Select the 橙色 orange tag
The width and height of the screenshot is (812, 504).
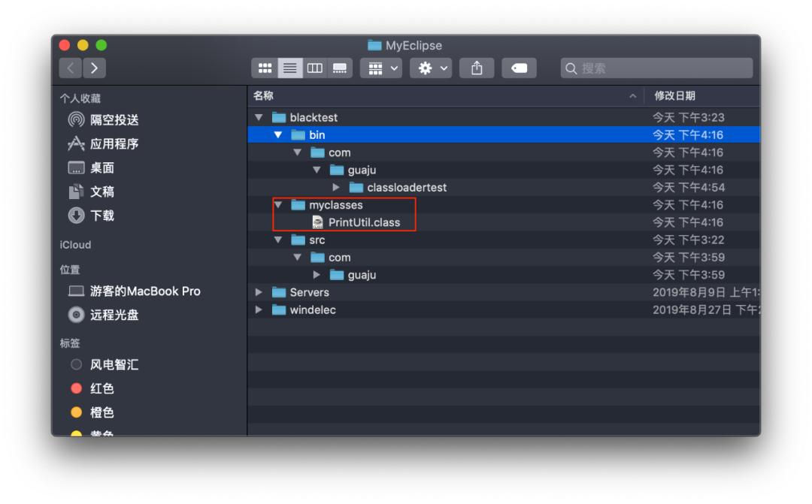tap(92, 412)
